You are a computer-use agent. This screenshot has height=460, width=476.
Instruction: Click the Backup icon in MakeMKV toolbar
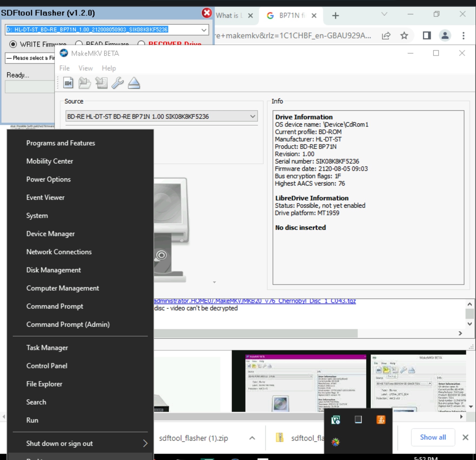click(101, 83)
